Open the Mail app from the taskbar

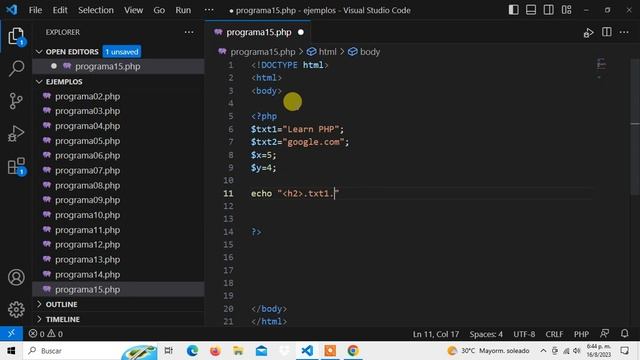pos(261,351)
